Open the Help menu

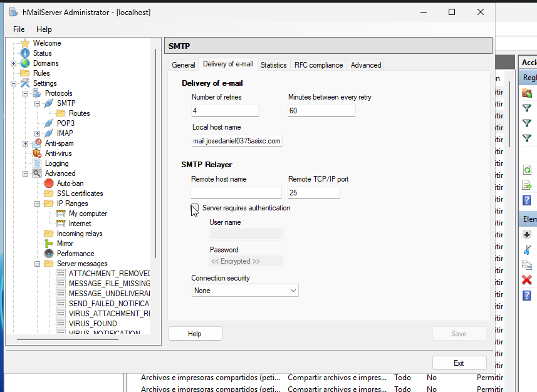tap(44, 29)
